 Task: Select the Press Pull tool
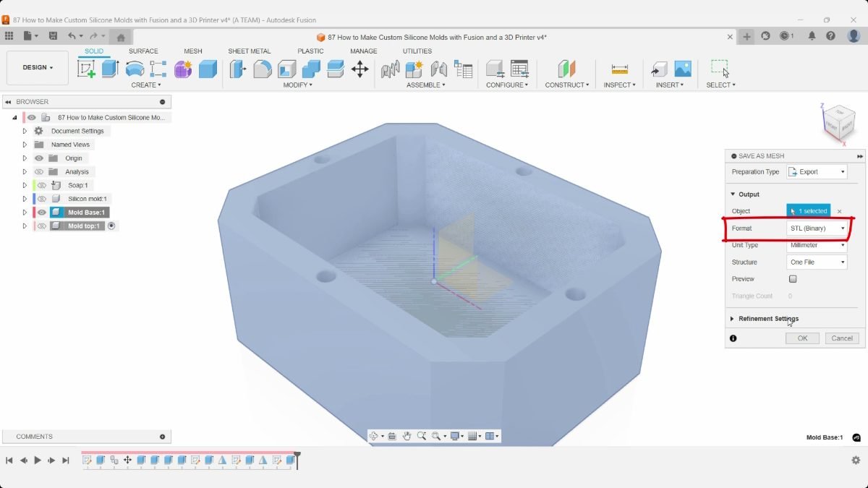[238, 69]
